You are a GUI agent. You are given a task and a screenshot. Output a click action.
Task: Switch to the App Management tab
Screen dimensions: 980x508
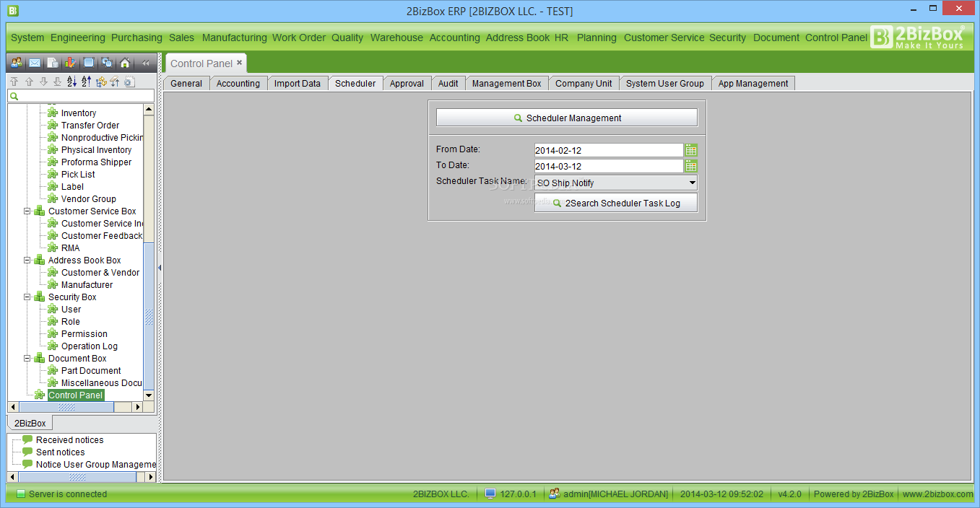[x=753, y=84]
